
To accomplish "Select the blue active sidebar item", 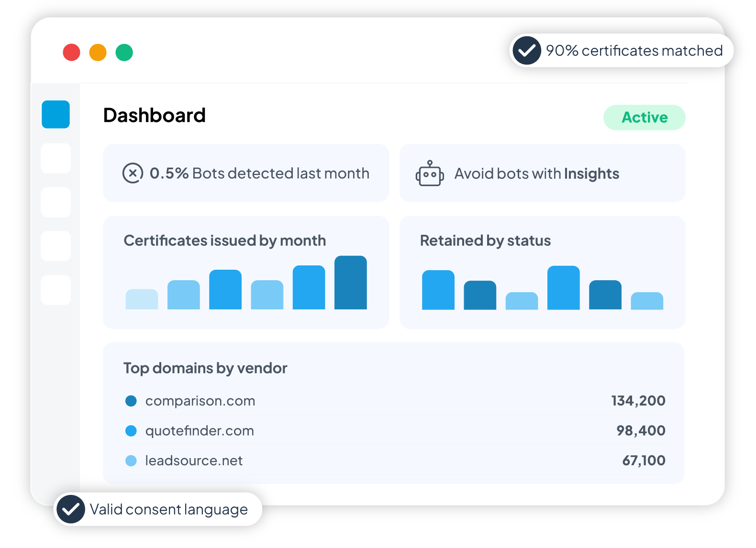I will click(x=56, y=114).
